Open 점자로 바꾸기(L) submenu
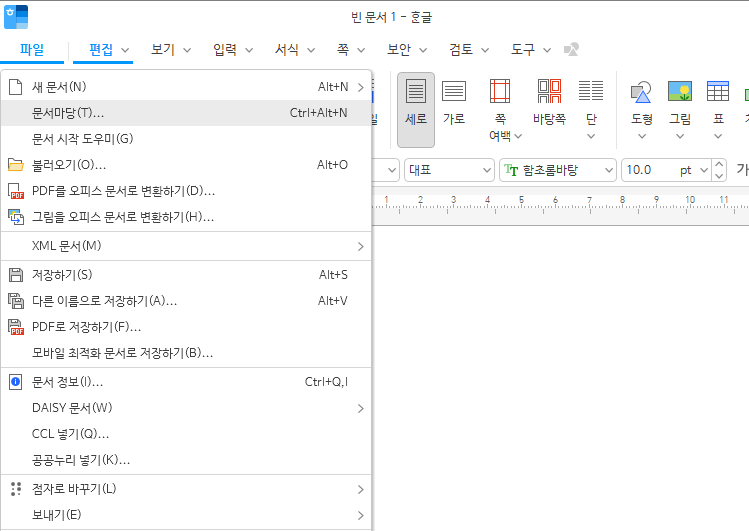 tap(186, 489)
